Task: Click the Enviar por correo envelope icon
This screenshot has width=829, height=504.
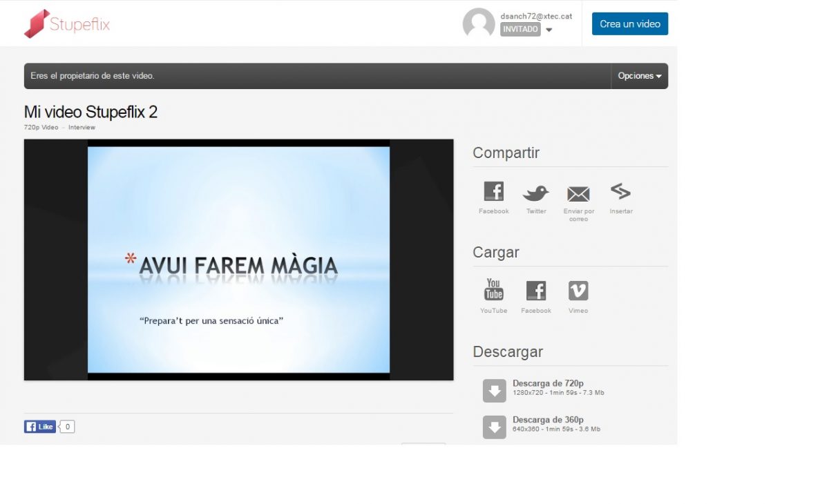Action: 578,194
